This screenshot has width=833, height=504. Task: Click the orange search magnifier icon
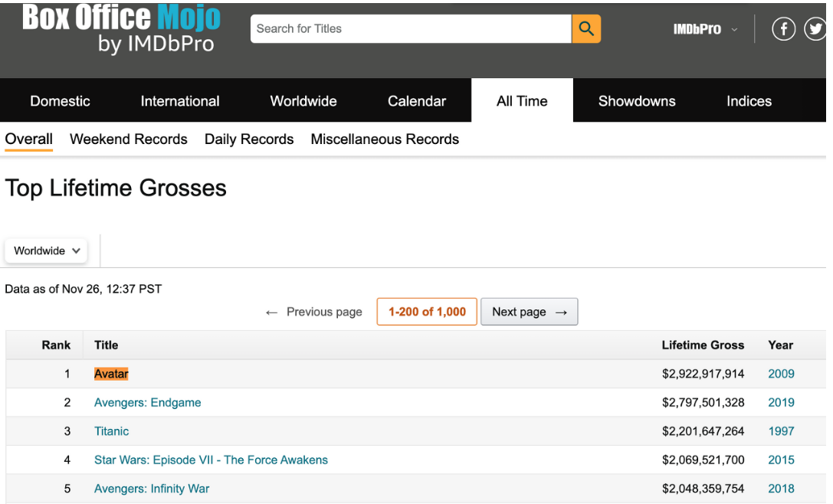click(x=586, y=28)
